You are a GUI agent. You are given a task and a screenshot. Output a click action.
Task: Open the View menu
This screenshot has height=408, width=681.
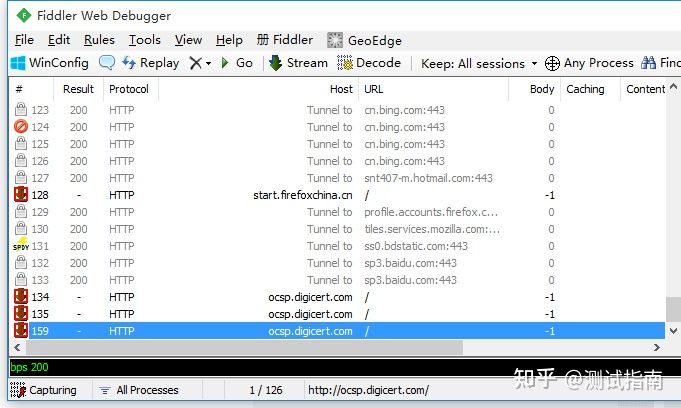[x=188, y=40]
